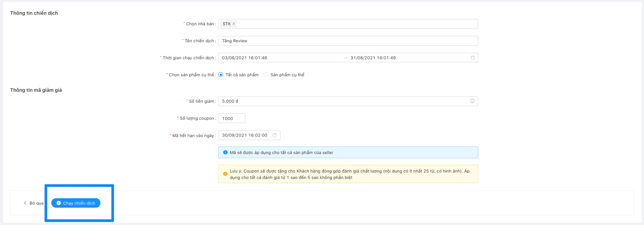
Task: Click the Số lượng coupon quantity field
Action: click(231, 118)
